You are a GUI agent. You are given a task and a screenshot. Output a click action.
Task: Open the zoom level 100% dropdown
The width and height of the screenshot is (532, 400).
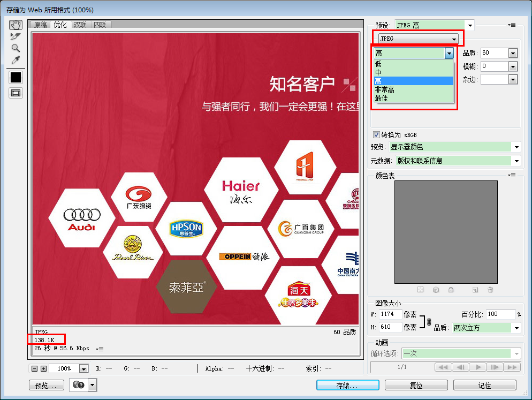(83, 368)
